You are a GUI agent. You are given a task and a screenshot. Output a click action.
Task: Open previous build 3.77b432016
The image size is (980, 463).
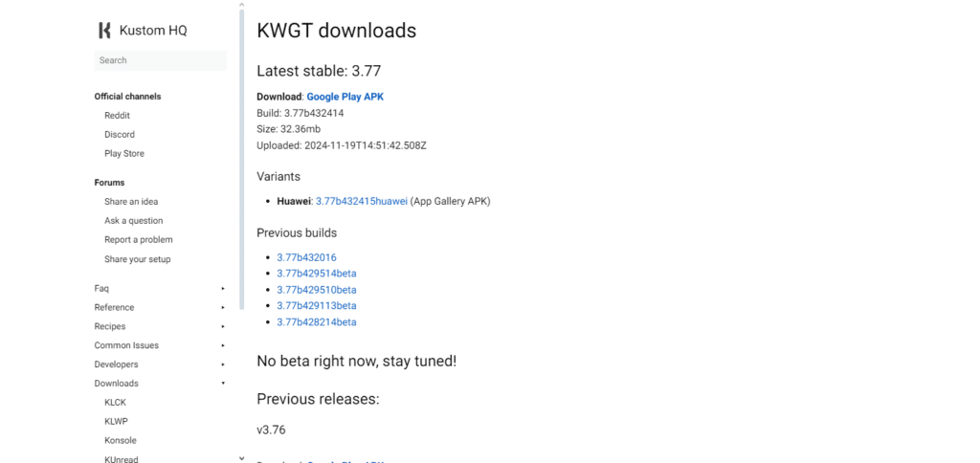307,257
